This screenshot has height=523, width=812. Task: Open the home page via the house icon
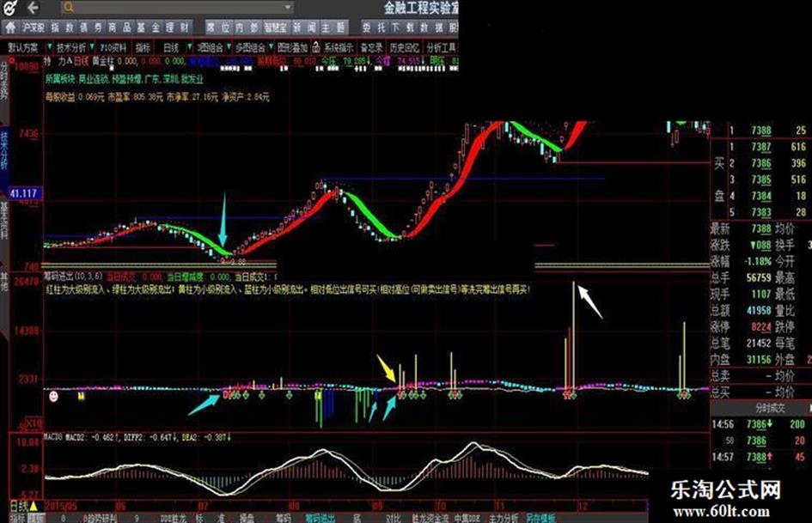pos(11,27)
